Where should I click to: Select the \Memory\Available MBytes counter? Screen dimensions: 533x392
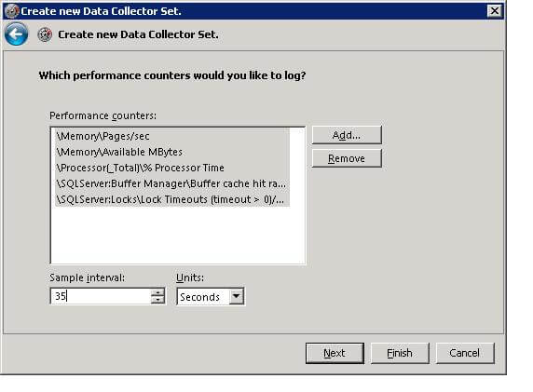tap(172, 152)
